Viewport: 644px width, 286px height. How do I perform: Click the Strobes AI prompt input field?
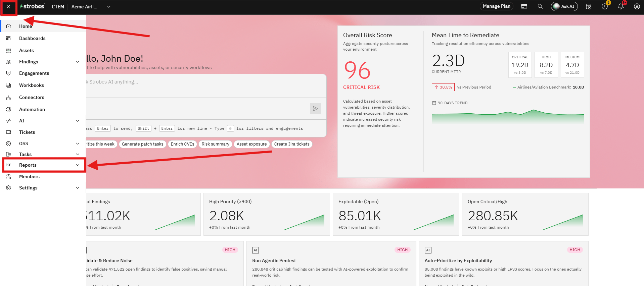pyautogui.click(x=206, y=86)
